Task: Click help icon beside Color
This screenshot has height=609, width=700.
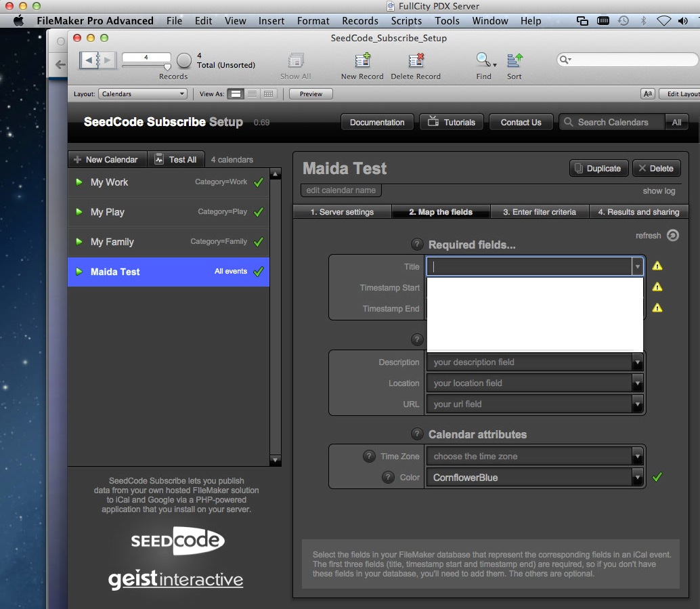Action: pos(388,477)
